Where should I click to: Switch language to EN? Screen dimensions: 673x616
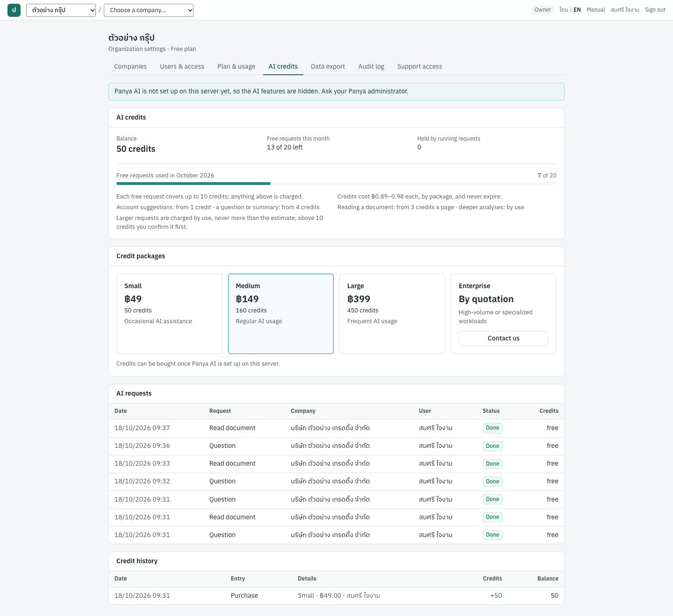[577, 10]
